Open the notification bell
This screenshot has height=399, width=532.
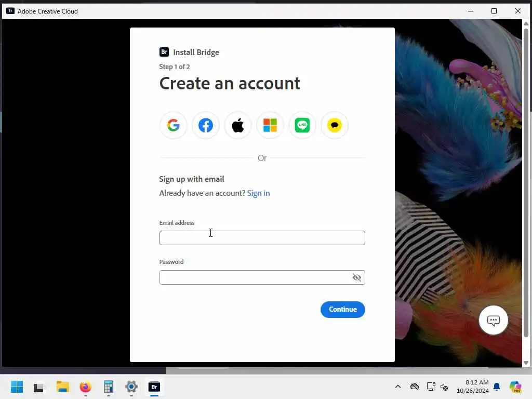497,387
